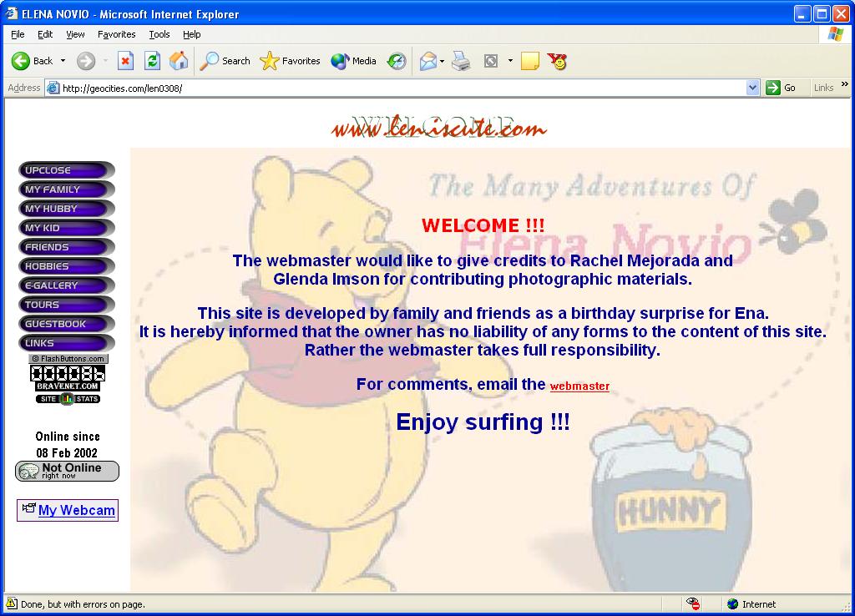Click the grey Edit toolbar icon

[x=491, y=61]
